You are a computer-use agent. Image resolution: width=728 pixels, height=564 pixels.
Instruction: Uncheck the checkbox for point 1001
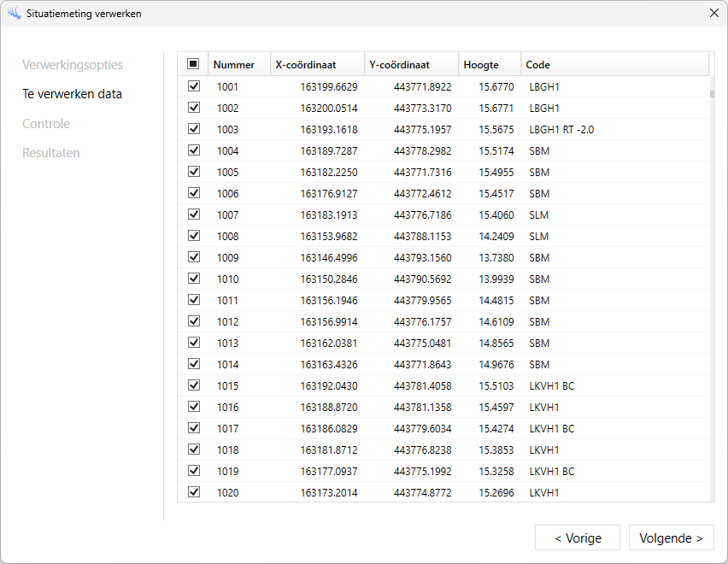[193, 86]
